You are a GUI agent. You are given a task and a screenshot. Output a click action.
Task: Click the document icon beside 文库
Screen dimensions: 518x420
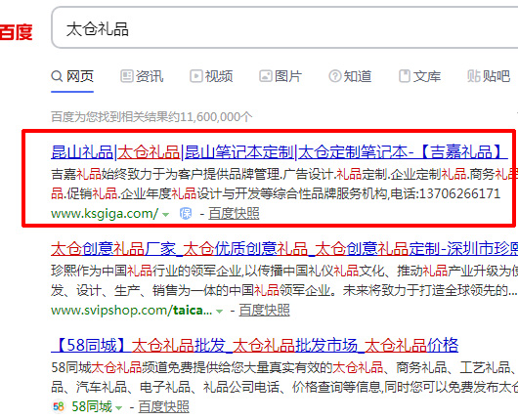tap(405, 76)
